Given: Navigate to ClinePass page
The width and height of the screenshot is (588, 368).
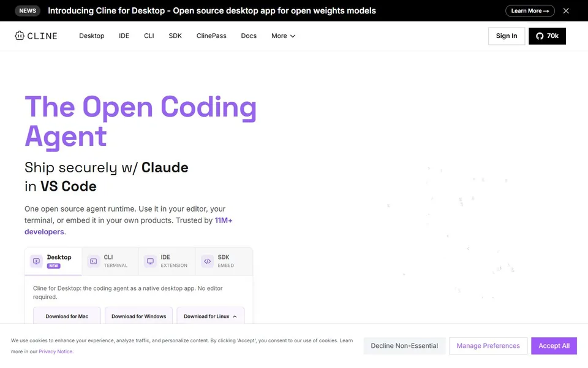Looking at the screenshot, I should [211, 36].
